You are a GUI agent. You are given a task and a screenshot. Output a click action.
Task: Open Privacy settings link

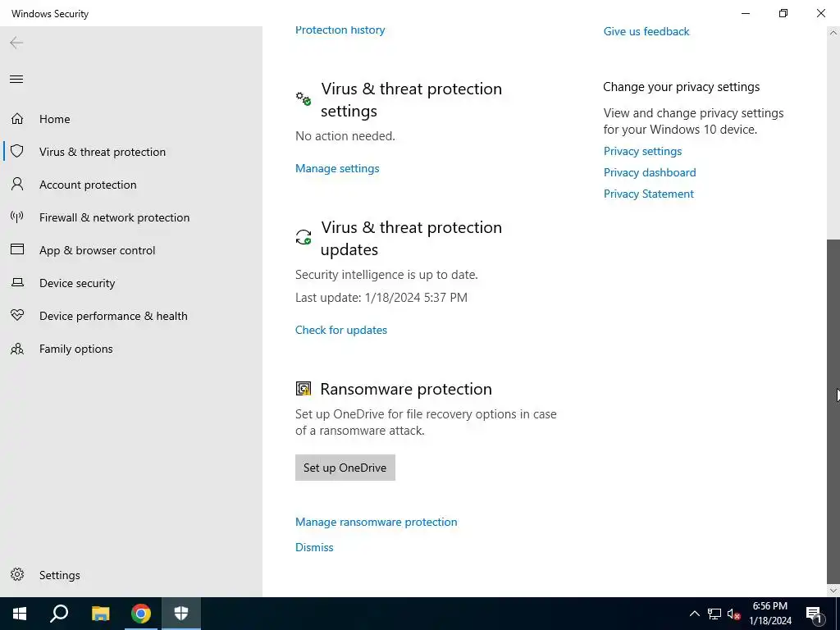pos(642,151)
